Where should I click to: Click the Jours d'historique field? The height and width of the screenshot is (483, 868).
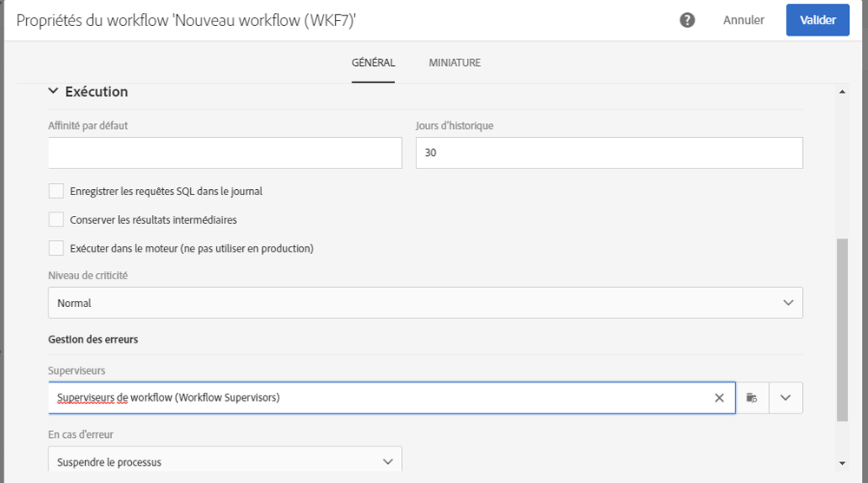(608, 153)
